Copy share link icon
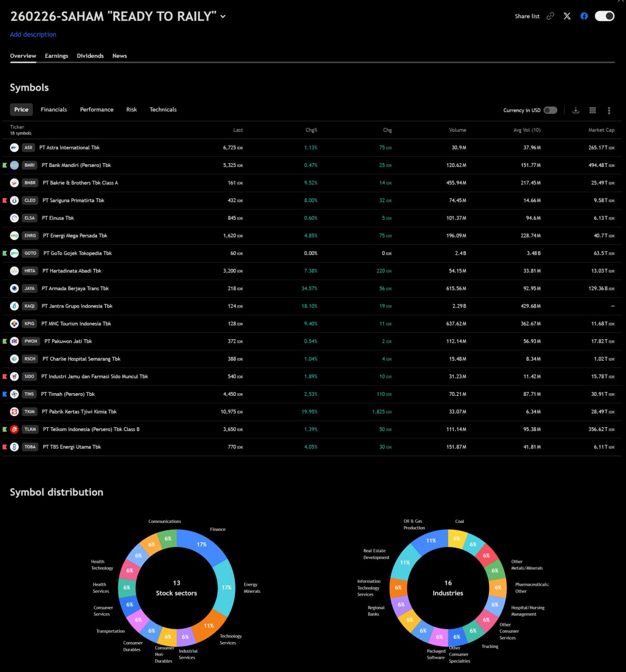The height and width of the screenshot is (672, 626). point(550,16)
